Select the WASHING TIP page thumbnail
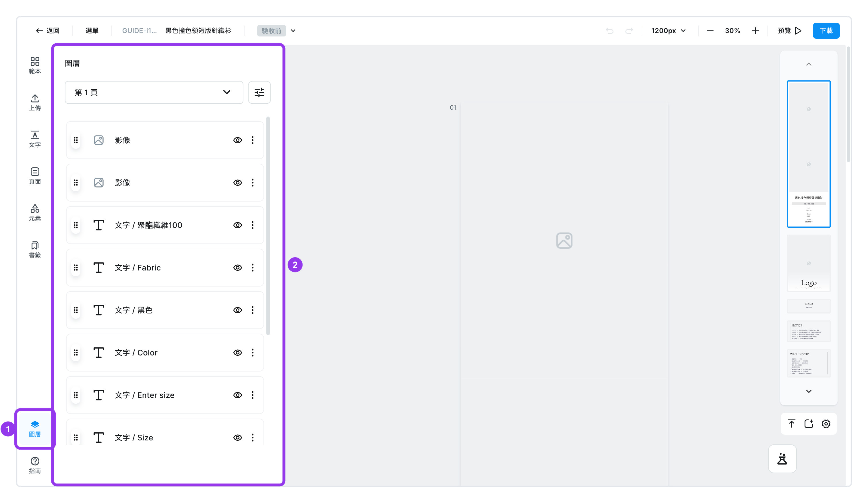868x503 pixels. (x=809, y=363)
